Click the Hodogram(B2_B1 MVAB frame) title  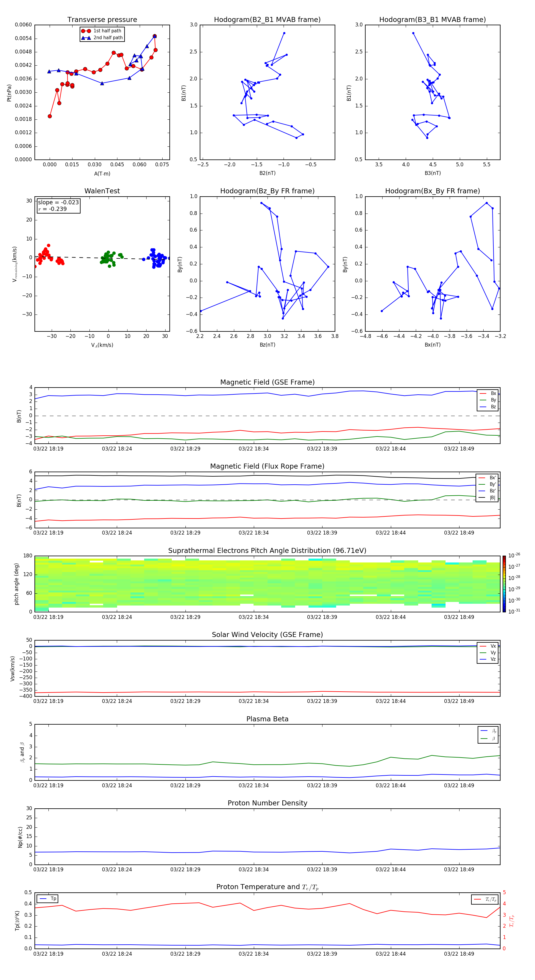pyautogui.click(x=267, y=20)
